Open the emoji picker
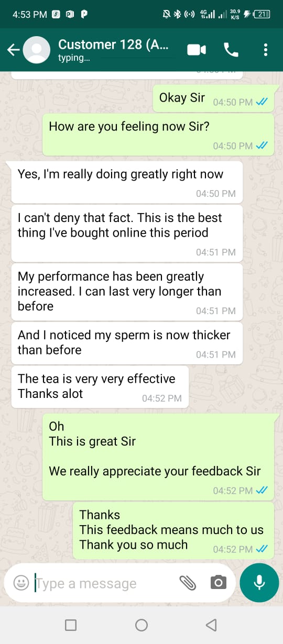 pyautogui.click(x=21, y=583)
